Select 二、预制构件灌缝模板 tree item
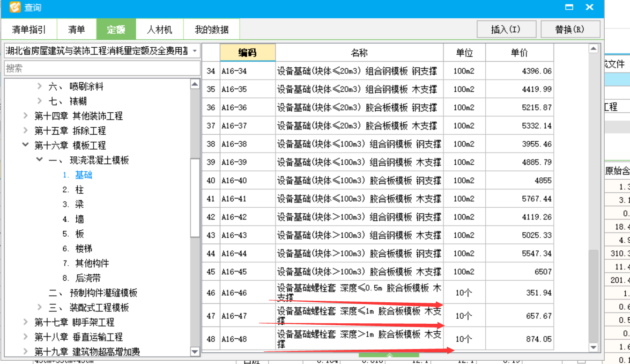The width and height of the screenshot is (630, 364). point(93,293)
